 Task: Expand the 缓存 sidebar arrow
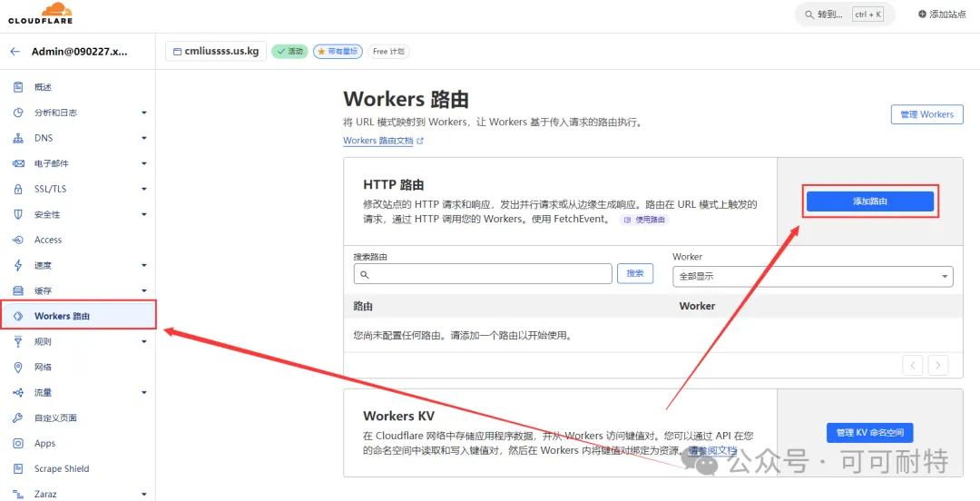[x=144, y=290]
